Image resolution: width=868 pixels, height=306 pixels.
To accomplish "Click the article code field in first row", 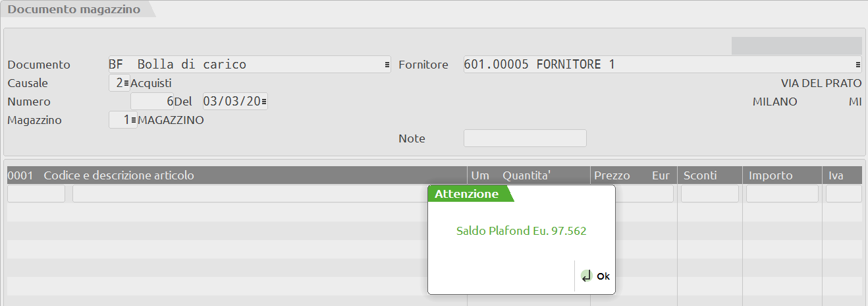I will click(36, 194).
